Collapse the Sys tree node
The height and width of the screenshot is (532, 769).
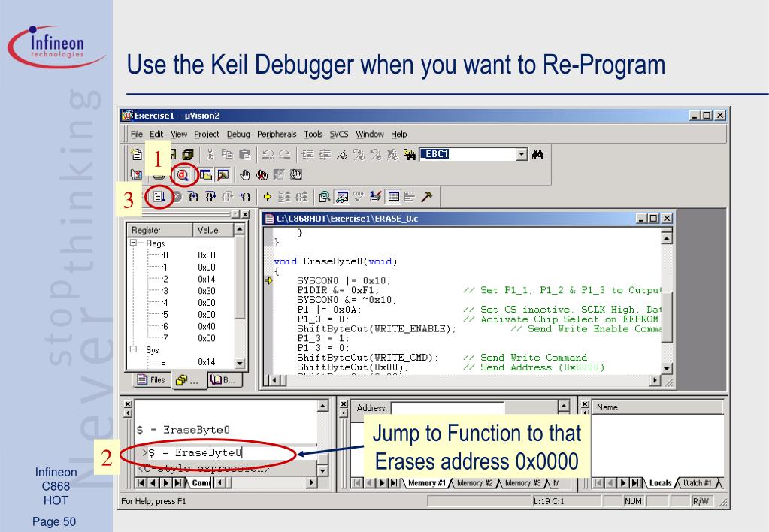point(133,349)
